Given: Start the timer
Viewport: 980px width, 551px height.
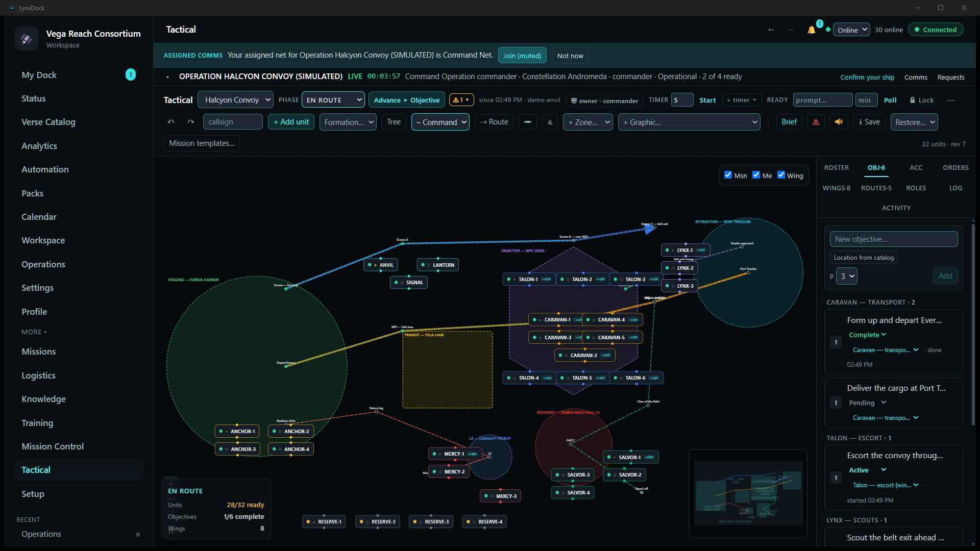Looking at the screenshot, I should (707, 100).
